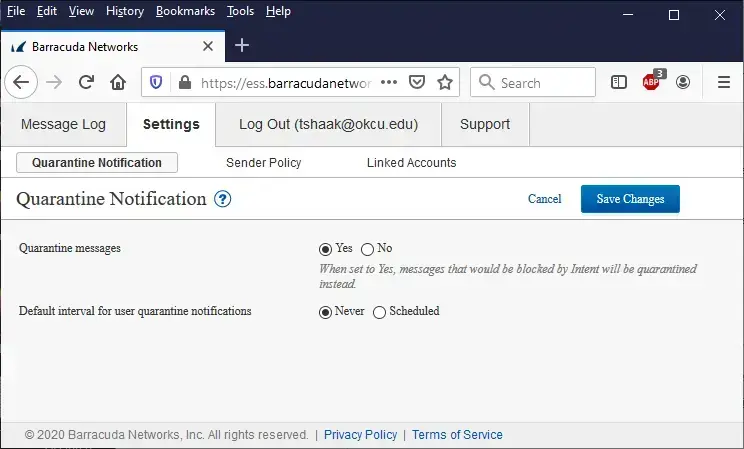Viewport: 744px width, 449px height.
Task: Go to the browser home page icon
Action: coord(118,82)
